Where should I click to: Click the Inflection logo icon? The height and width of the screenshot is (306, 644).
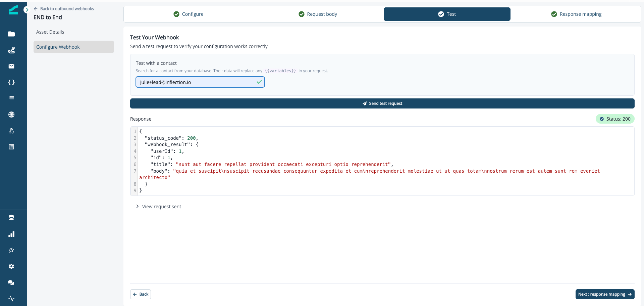click(x=13, y=10)
